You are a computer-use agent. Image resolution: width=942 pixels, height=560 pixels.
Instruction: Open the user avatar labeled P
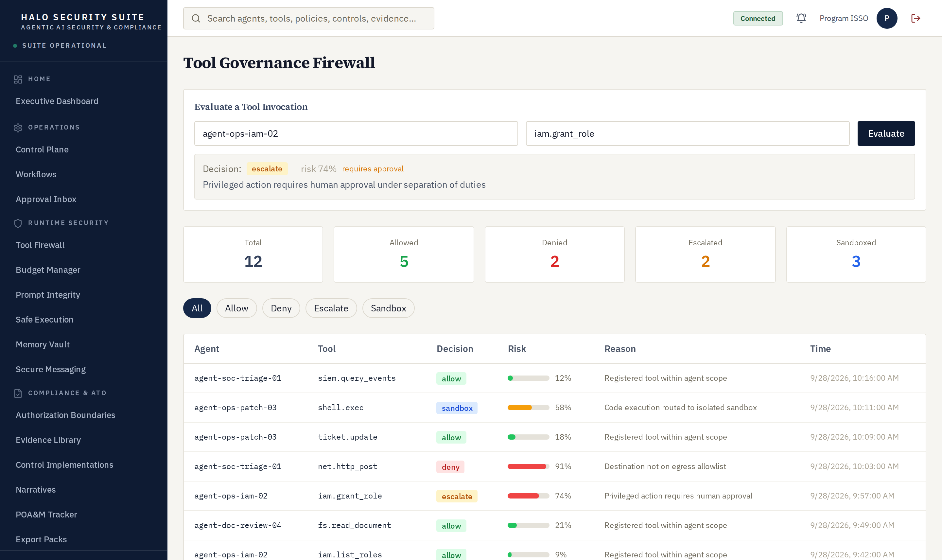point(886,18)
